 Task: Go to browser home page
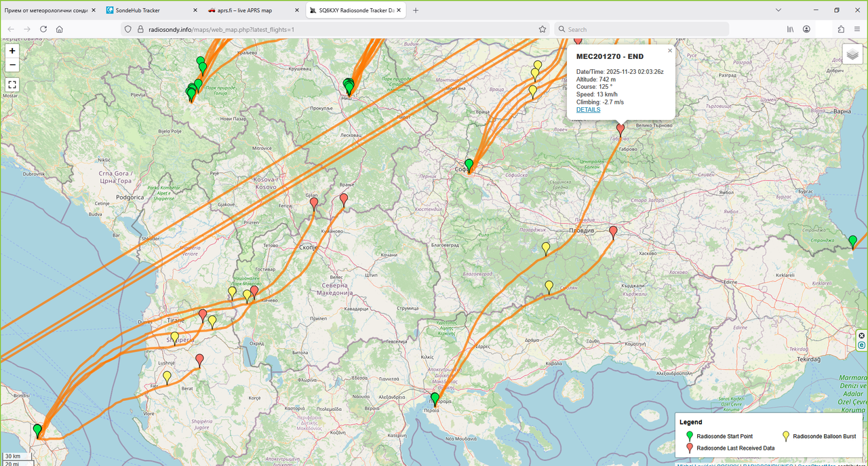click(60, 29)
